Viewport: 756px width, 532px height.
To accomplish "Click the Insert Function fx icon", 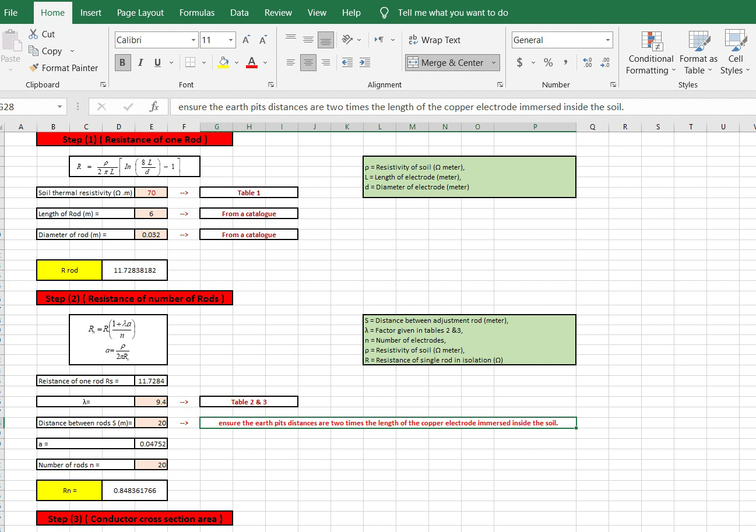I will [154, 107].
